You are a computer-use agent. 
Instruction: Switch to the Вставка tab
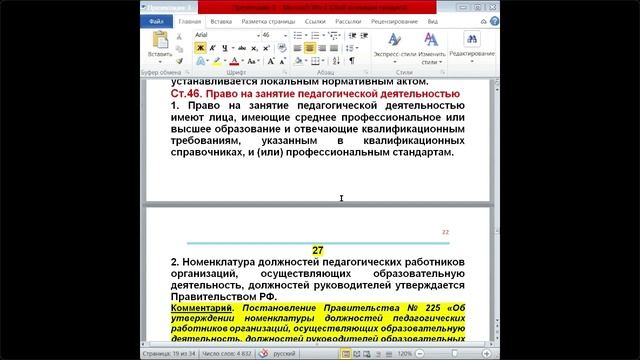pyautogui.click(x=221, y=21)
